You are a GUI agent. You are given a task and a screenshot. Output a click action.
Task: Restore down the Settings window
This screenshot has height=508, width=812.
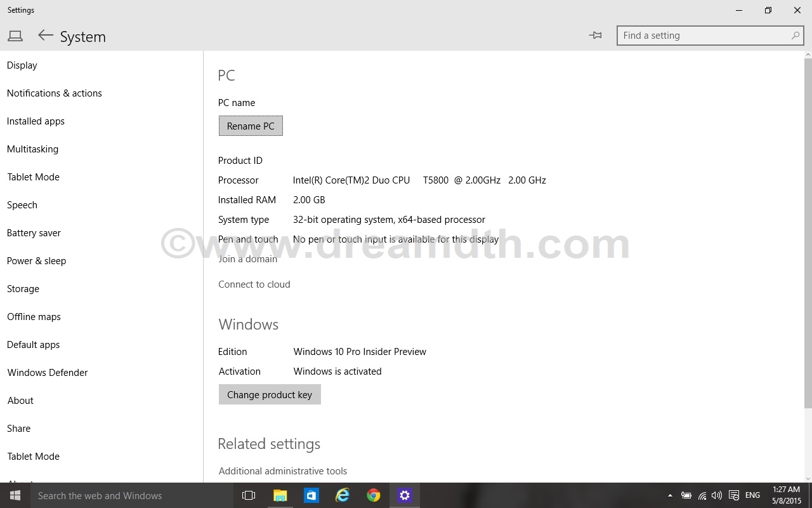point(768,10)
